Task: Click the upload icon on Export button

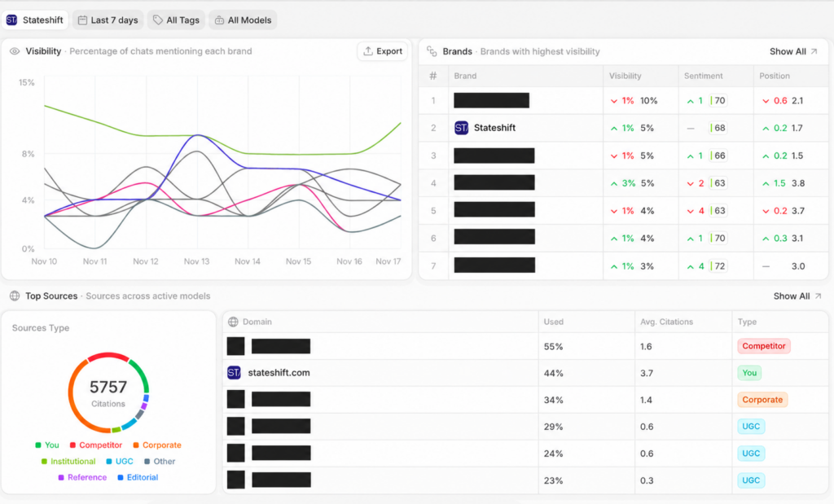Action: click(367, 51)
